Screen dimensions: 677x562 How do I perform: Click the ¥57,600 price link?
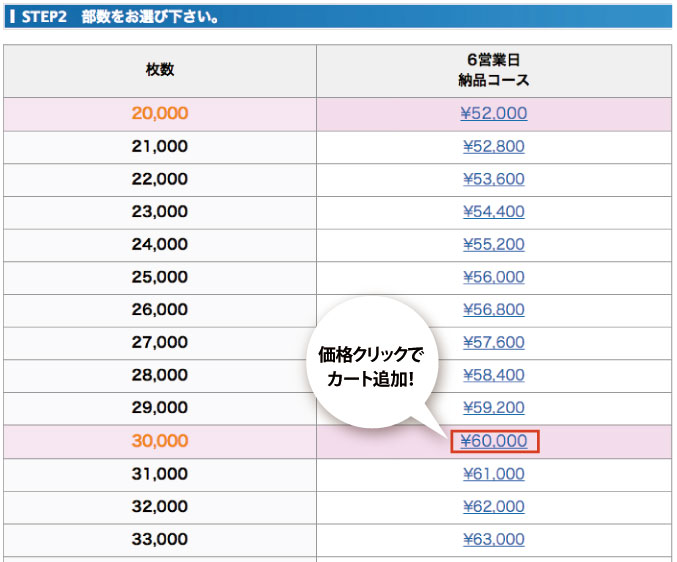tap(494, 342)
